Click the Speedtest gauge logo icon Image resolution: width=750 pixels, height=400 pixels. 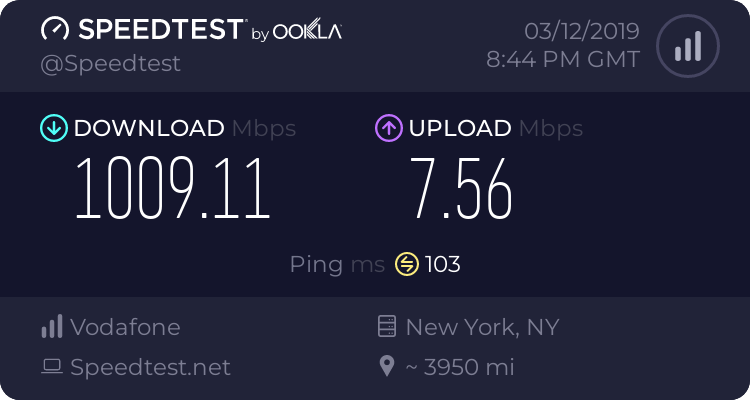[x=54, y=30]
